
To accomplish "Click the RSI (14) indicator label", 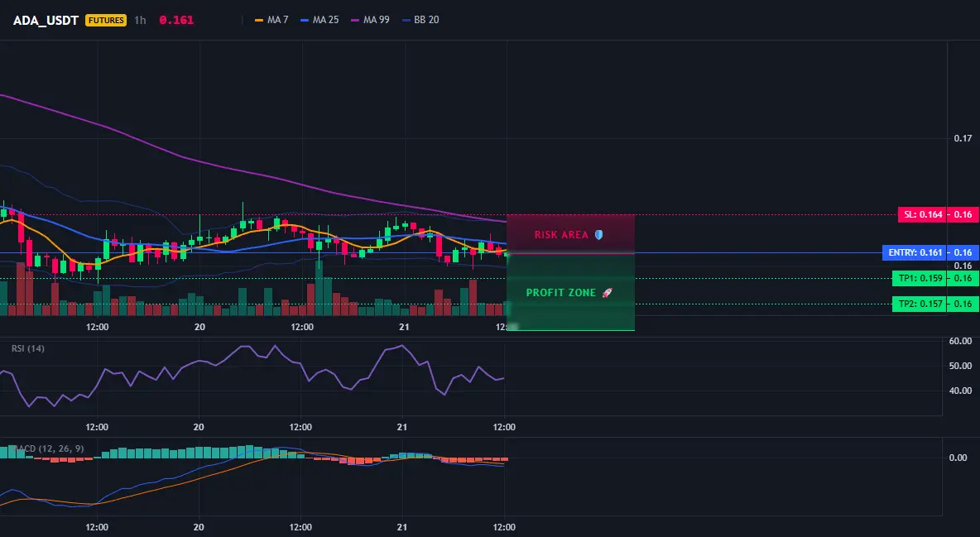I will [28, 348].
